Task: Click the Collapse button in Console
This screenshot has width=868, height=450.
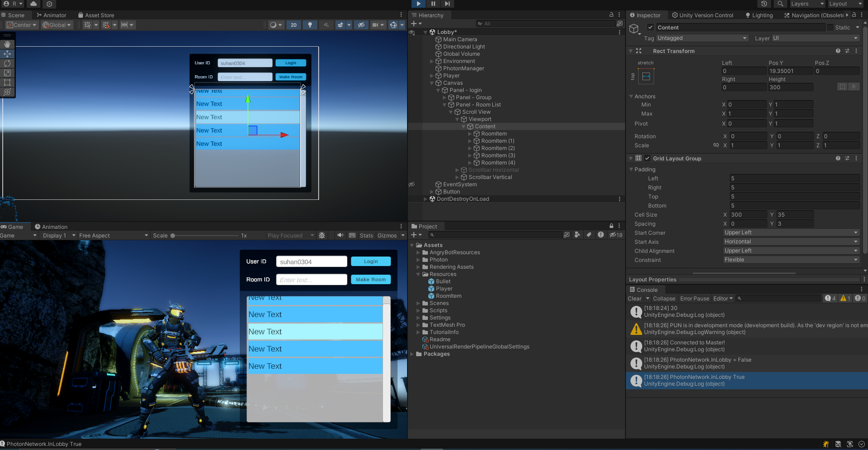Action: [664, 299]
